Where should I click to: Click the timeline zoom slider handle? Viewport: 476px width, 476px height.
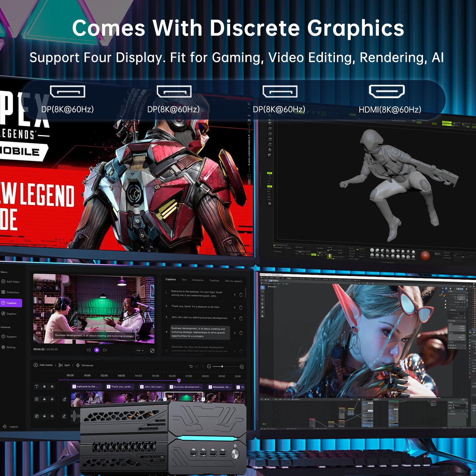pos(222,366)
